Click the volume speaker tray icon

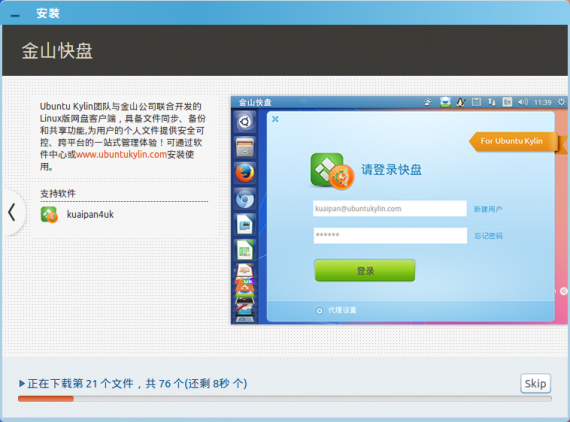(523, 102)
